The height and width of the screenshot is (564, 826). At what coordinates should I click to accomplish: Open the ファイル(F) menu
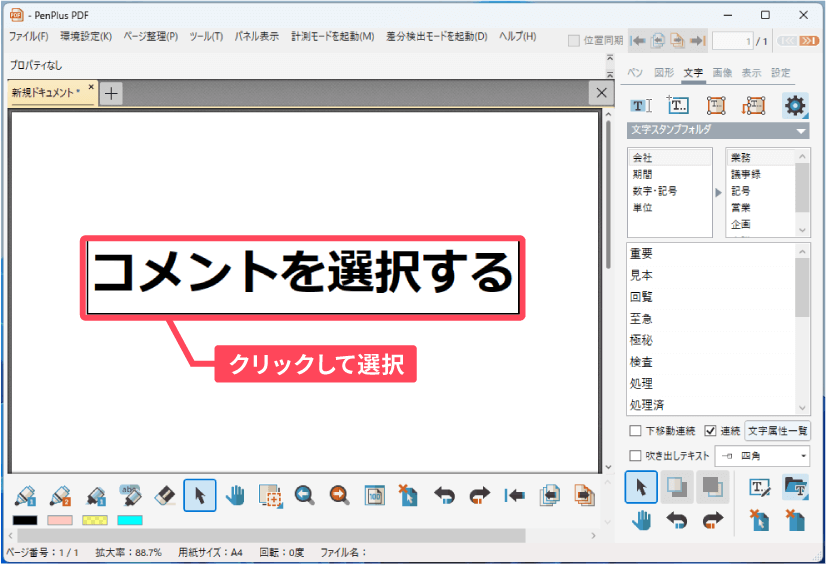[x=28, y=36]
